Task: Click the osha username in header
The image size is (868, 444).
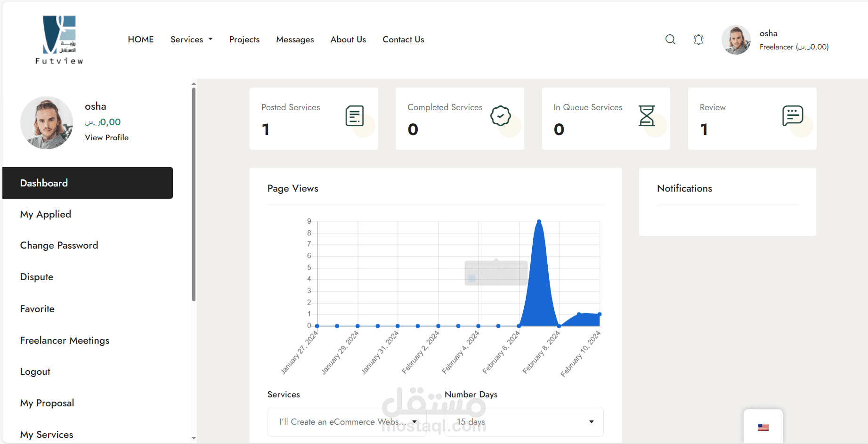Action: coord(769,33)
